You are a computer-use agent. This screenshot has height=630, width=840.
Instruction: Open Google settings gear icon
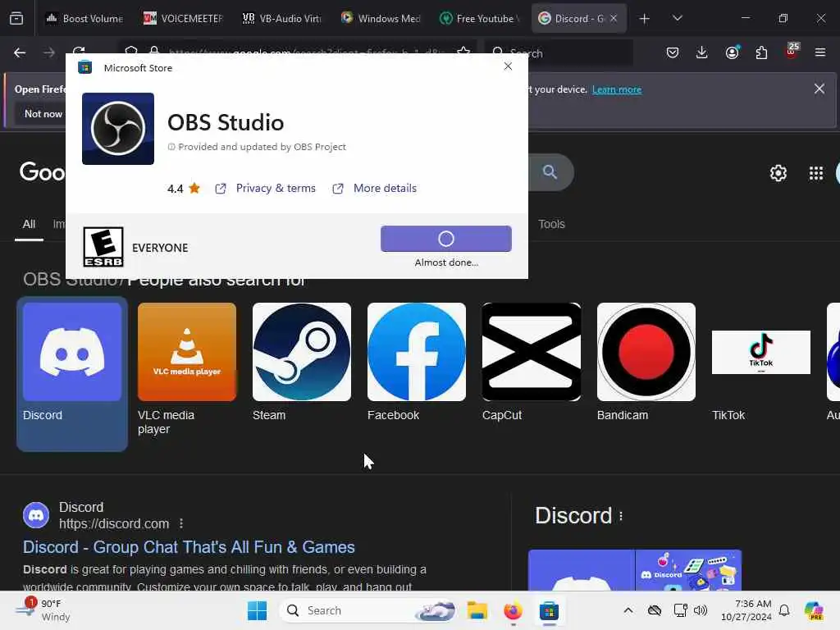click(x=778, y=173)
